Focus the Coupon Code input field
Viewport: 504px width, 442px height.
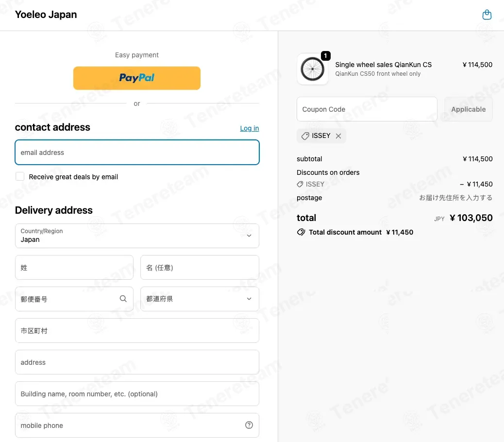coord(367,109)
